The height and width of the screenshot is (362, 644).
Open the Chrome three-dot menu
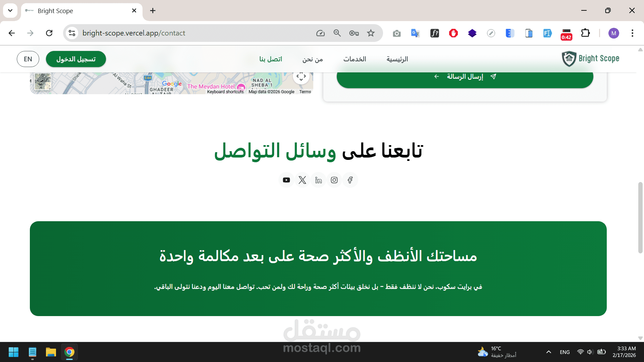point(632,33)
